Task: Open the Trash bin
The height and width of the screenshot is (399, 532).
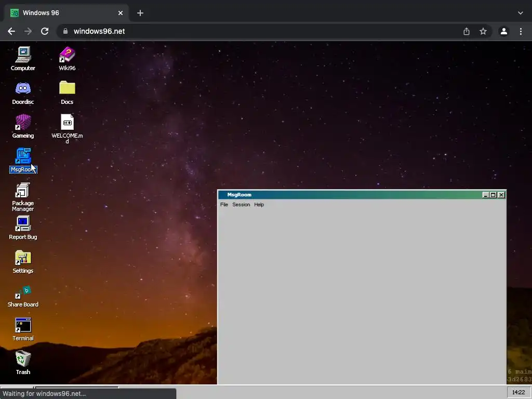Action: coord(23,362)
